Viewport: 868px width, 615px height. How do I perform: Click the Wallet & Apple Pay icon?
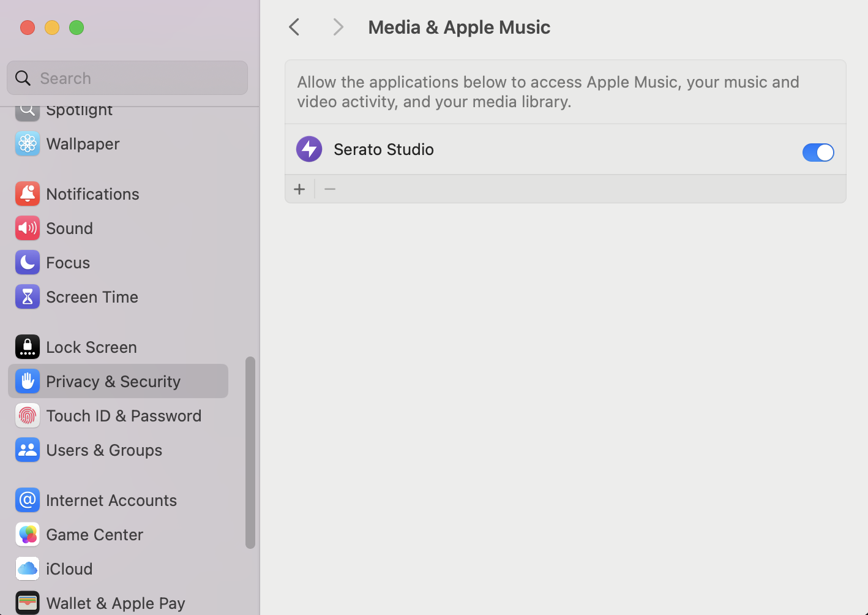click(28, 603)
